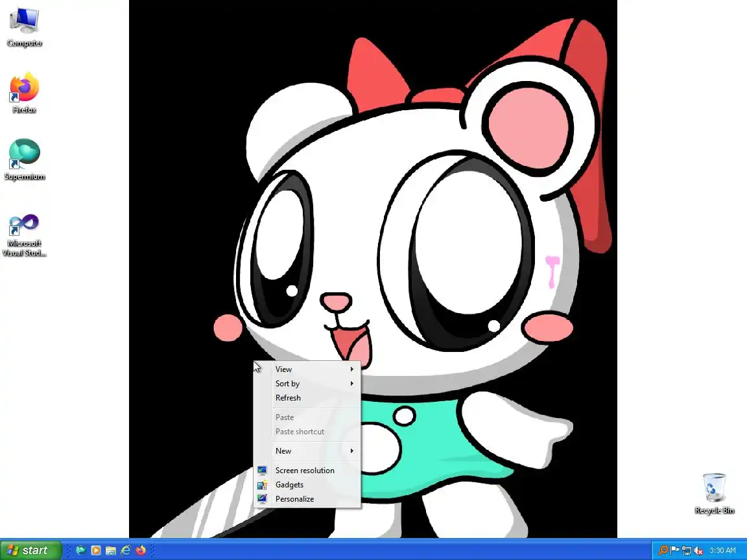Viewport: 747px width, 560px height.
Task: Click the grayed-out Paste shortcut entry
Action: coord(307,432)
